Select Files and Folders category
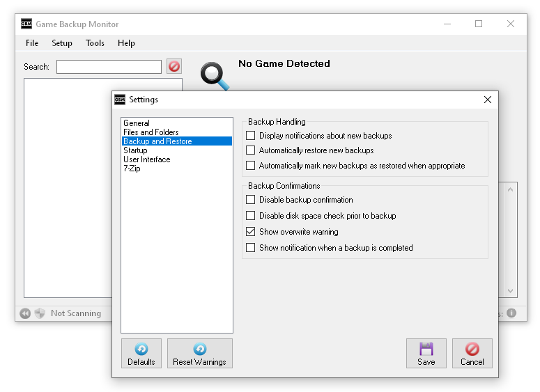This screenshot has height=392, width=540. pyautogui.click(x=177, y=132)
